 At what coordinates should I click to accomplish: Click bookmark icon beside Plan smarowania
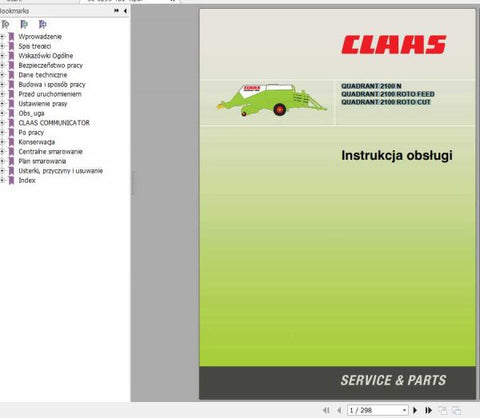click(11, 161)
